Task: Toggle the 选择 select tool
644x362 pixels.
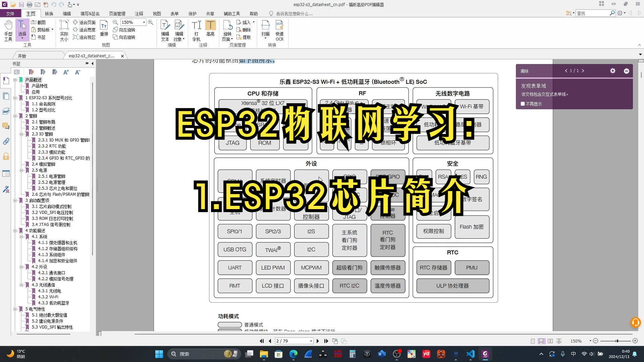Action: [x=22, y=29]
